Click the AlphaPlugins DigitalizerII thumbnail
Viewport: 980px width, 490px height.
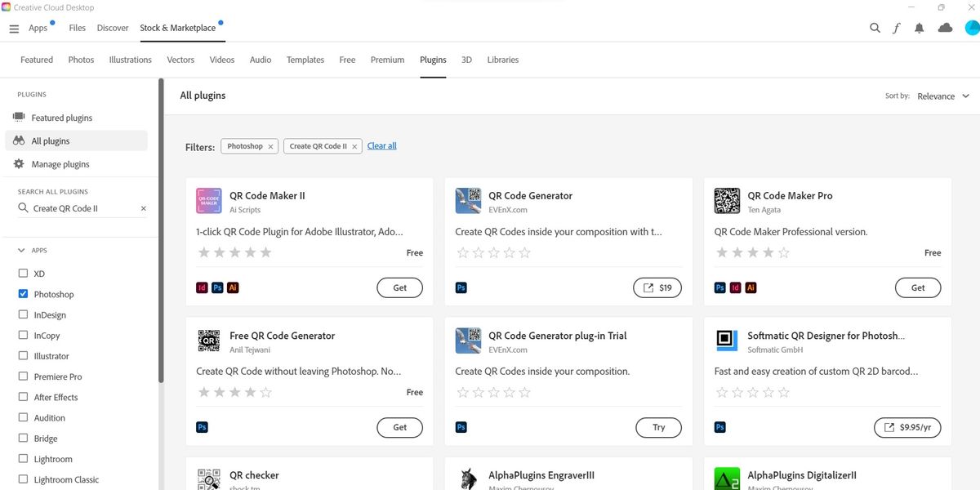coord(727,479)
